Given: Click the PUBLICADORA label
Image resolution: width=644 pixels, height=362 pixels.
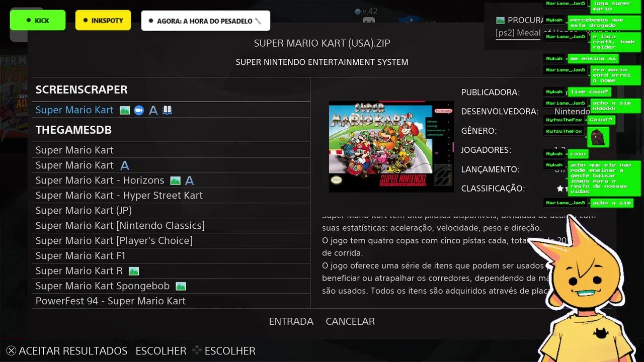Looking at the screenshot, I should pos(491,93).
